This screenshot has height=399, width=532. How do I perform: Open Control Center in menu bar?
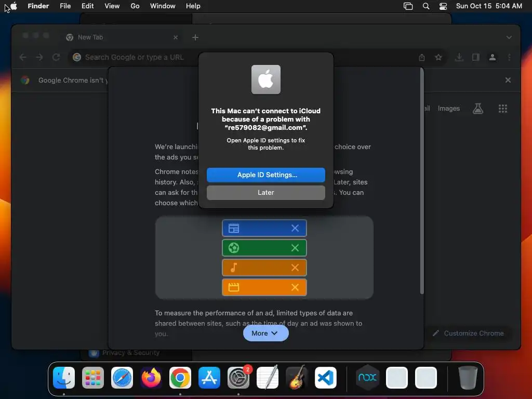[443, 6]
